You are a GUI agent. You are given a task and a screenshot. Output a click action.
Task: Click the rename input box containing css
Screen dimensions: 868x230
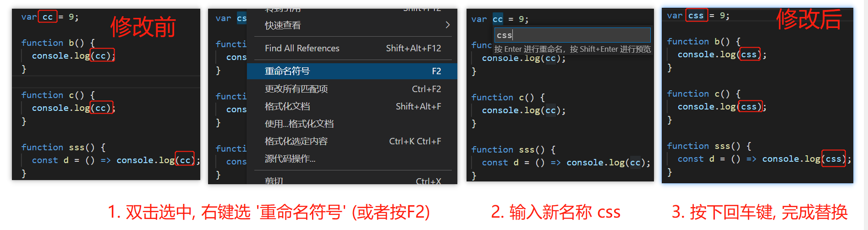pyautogui.click(x=572, y=35)
